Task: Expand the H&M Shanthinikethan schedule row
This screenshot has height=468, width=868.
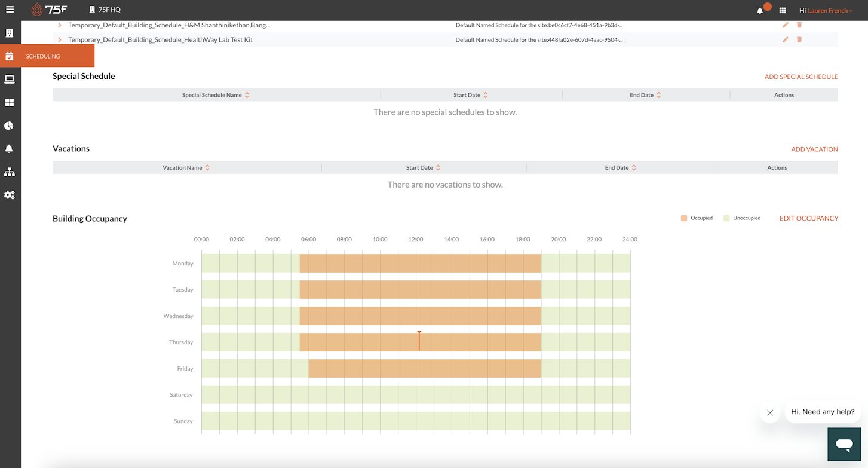Action: click(x=60, y=25)
